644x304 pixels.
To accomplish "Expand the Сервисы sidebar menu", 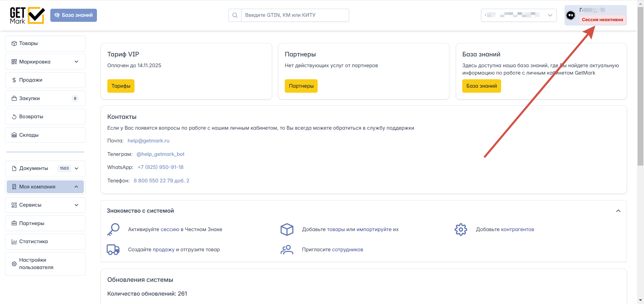I will coord(45,205).
